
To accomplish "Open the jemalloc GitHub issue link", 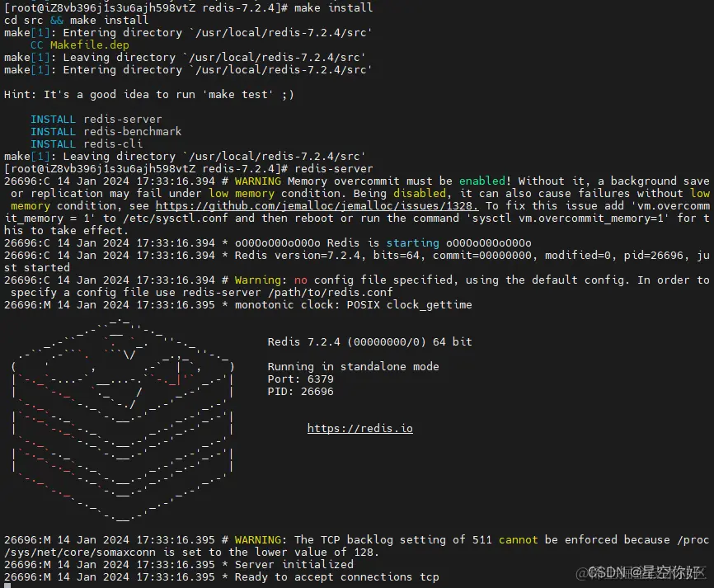I will (317, 206).
